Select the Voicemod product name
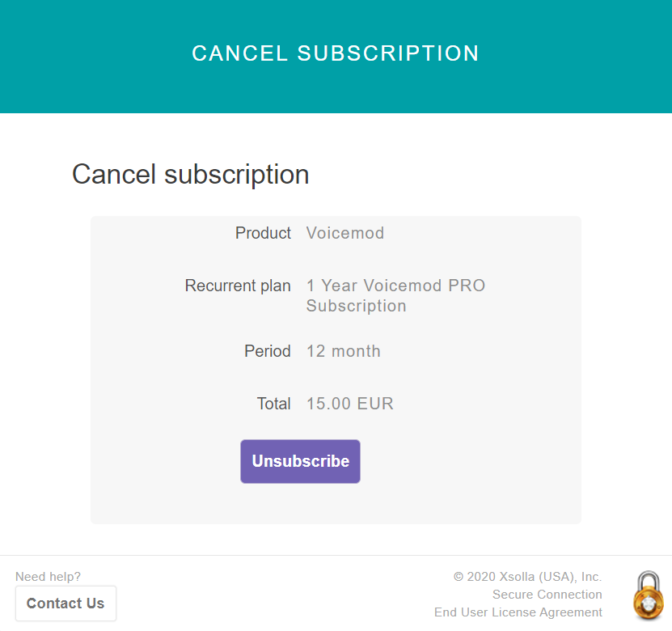This screenshot has height=631, width=672. pyautogui.click(x=345, y=233)
